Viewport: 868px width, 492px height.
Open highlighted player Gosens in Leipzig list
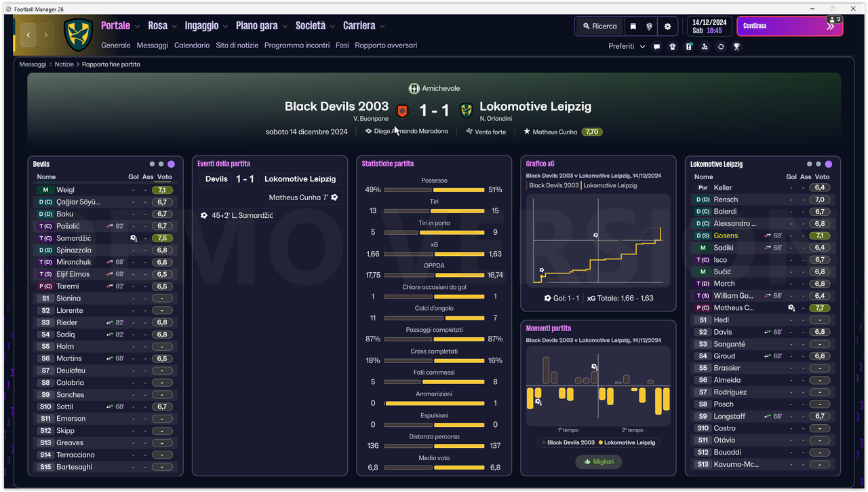click(726, 235)
